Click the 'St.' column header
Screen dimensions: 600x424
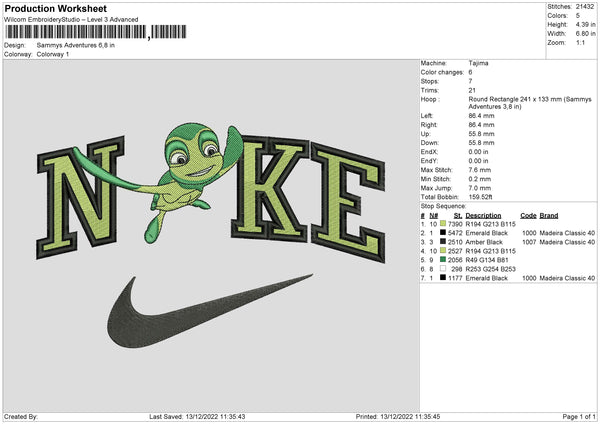pyautogui.click(x=458, y=215)
